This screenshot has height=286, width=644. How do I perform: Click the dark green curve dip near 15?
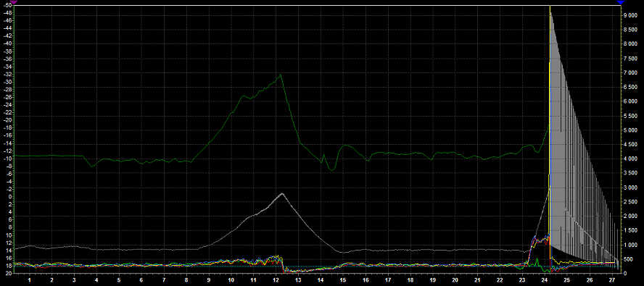[332, 169]
